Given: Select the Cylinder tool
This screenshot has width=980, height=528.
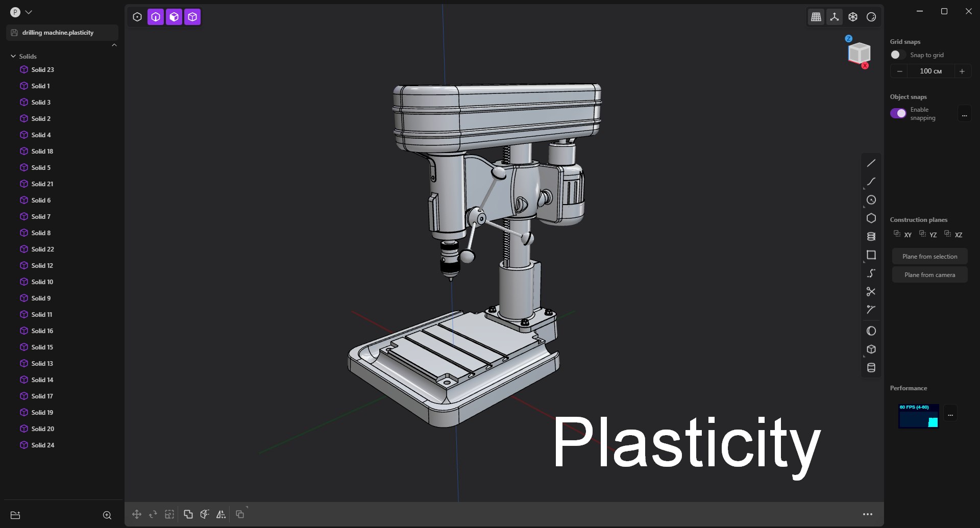Looking at the screenshot, I should click(x=871, y=368).
